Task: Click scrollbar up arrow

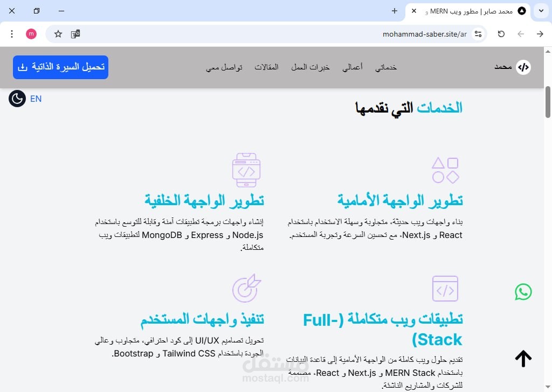Action: click(x=548, y=51)
